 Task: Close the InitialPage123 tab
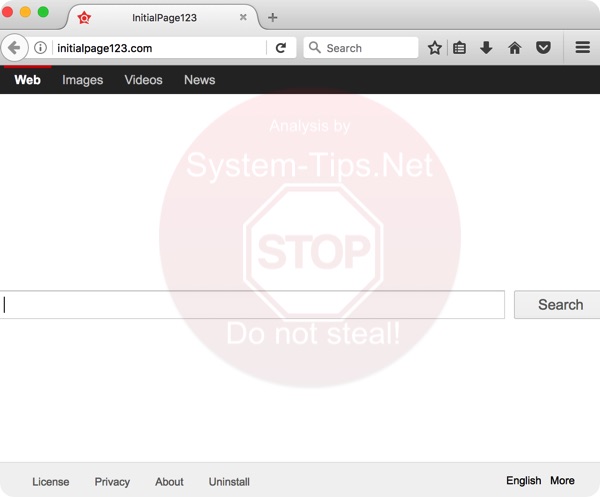point(244,17)
